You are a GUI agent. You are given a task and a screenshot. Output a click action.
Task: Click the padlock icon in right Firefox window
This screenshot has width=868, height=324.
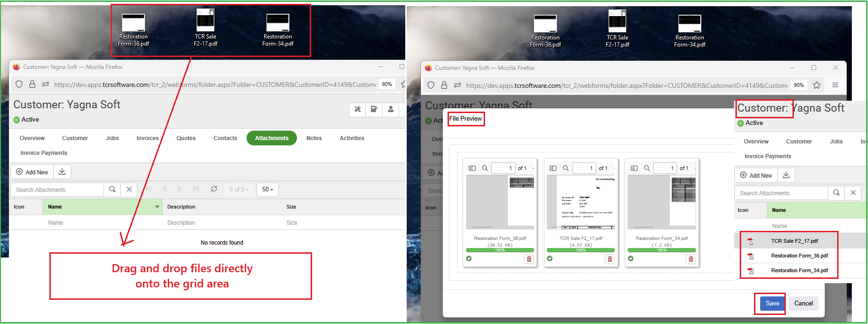click(x=444, y=85)
